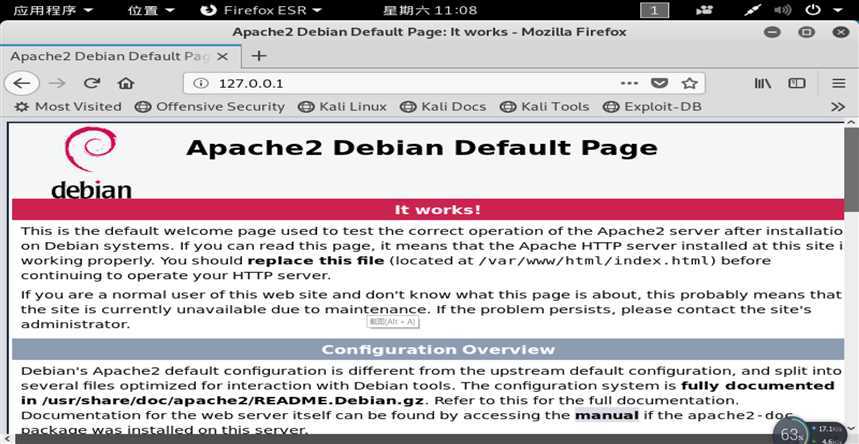
Task: Bookmark this page with the star
Action: 689,83
